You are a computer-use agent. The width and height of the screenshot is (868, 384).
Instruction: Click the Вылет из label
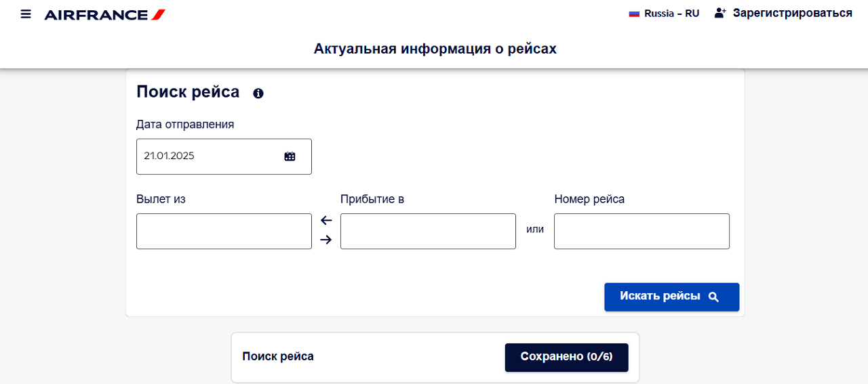coord(161,199)
